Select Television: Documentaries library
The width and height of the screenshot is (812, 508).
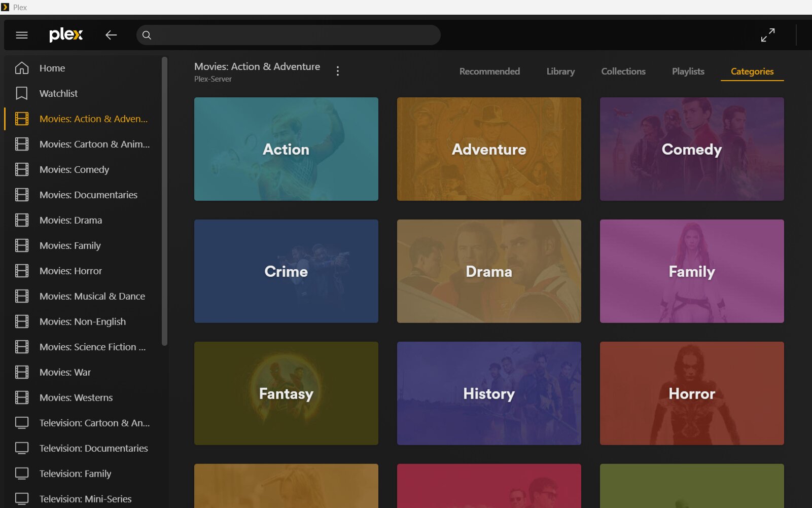click(x=94, y=448)
